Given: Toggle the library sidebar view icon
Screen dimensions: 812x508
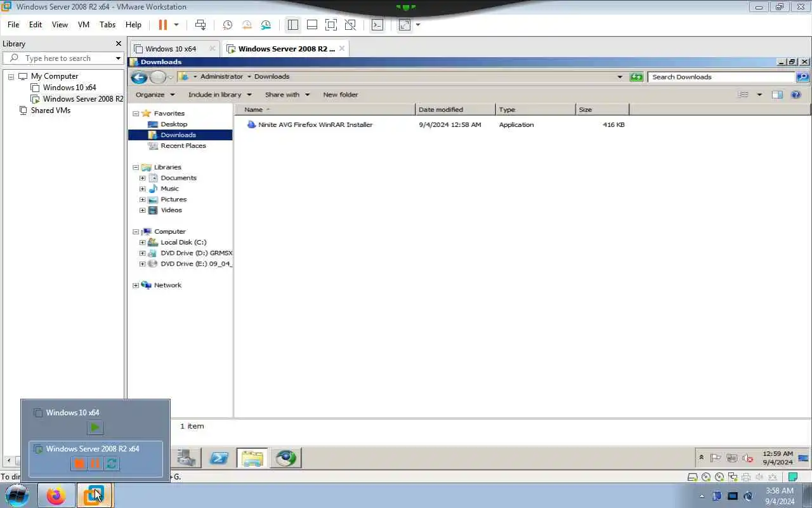Looking at the screenshot, I should tap(292, 25).
